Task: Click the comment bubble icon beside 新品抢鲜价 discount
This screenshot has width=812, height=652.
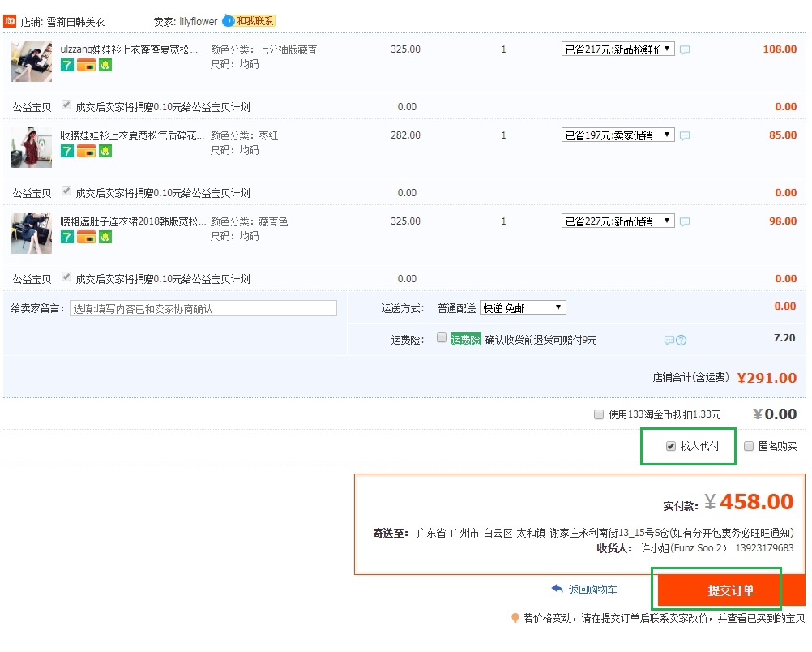Action: point(685,50)
